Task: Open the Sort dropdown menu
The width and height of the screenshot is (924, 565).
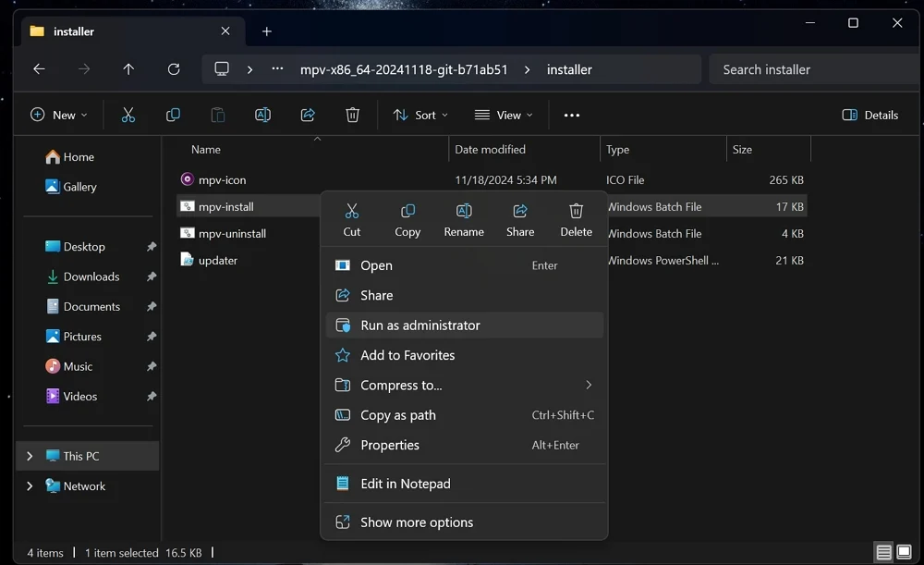Action: pos(420,115)
